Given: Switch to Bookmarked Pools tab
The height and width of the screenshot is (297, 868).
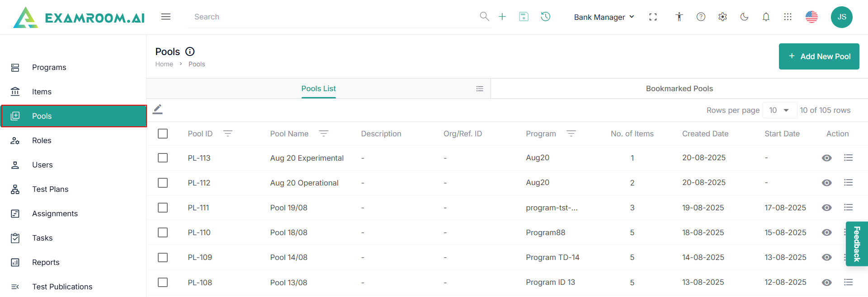Looking at the screenshot, I should click(679, 88).
